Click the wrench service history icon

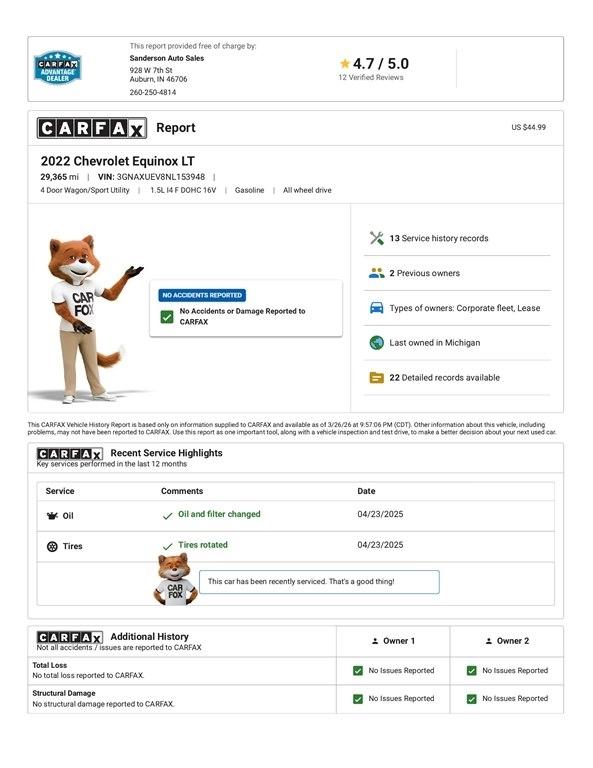pos(377,238)
